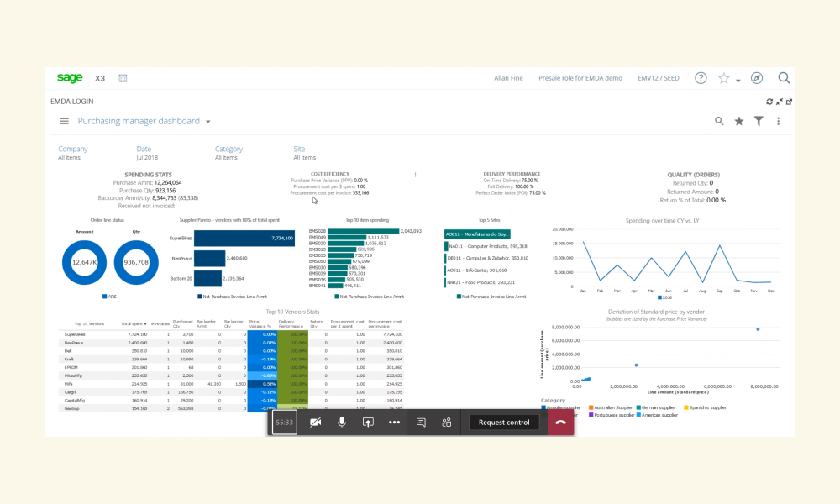840x504 pixels.
Task: Click the Request control button
Action: (503, 422)
